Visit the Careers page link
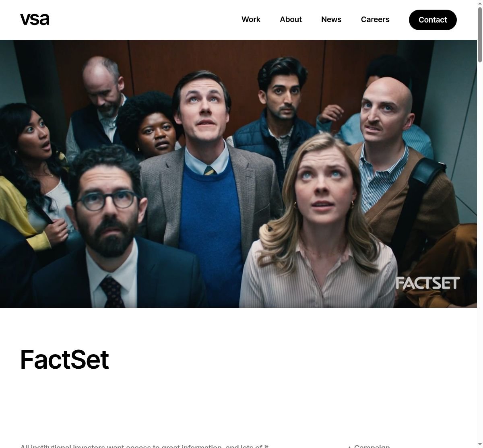This screenshot has width=483, height=448. 375,19
